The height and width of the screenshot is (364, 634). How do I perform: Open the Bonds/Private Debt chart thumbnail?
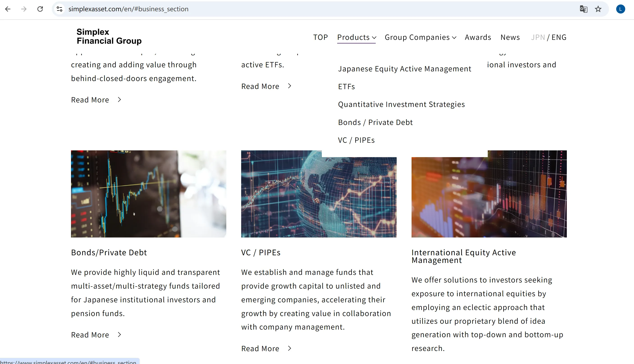coord(149,194)
